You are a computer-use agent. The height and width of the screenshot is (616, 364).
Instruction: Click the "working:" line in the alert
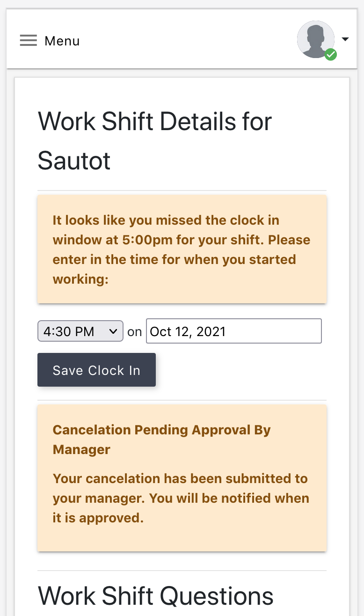click(x=80, y=279)
